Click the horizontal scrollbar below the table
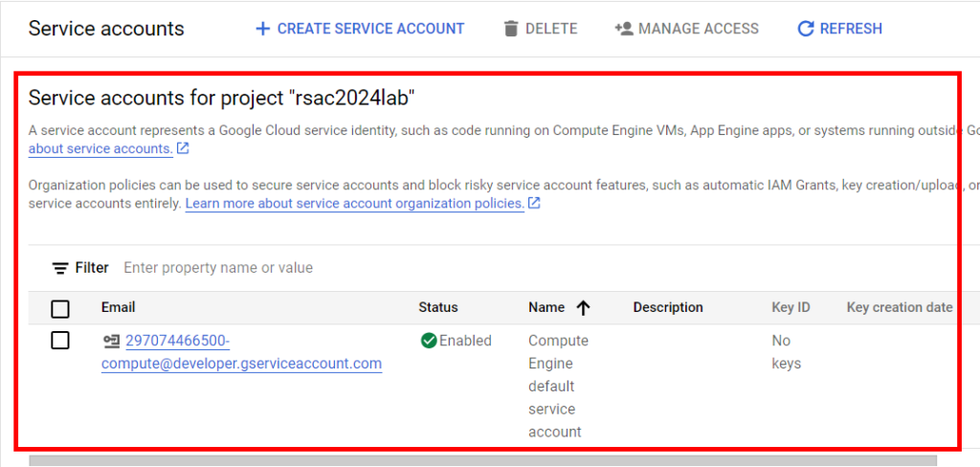This screenshot has height=467, width=980. 482,460
